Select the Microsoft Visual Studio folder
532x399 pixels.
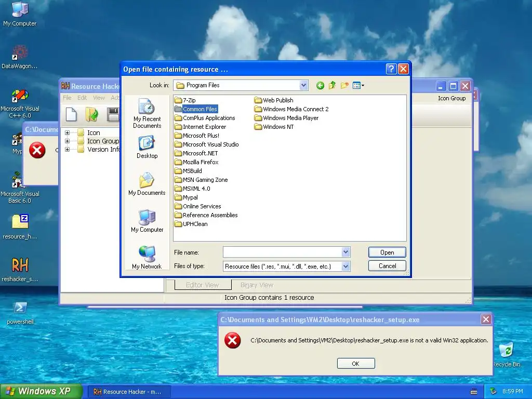click(207, 144)
